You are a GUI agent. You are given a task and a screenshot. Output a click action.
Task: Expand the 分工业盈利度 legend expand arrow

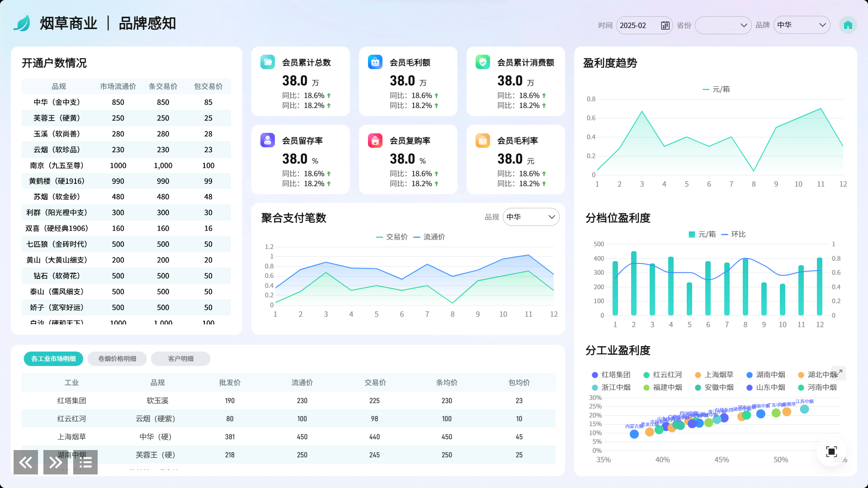839,373
